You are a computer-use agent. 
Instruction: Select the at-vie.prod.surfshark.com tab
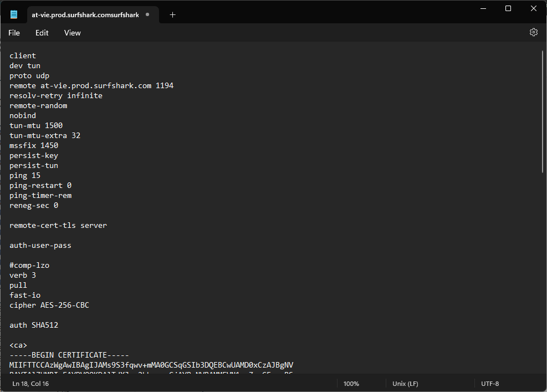click(x=84, y=15)
